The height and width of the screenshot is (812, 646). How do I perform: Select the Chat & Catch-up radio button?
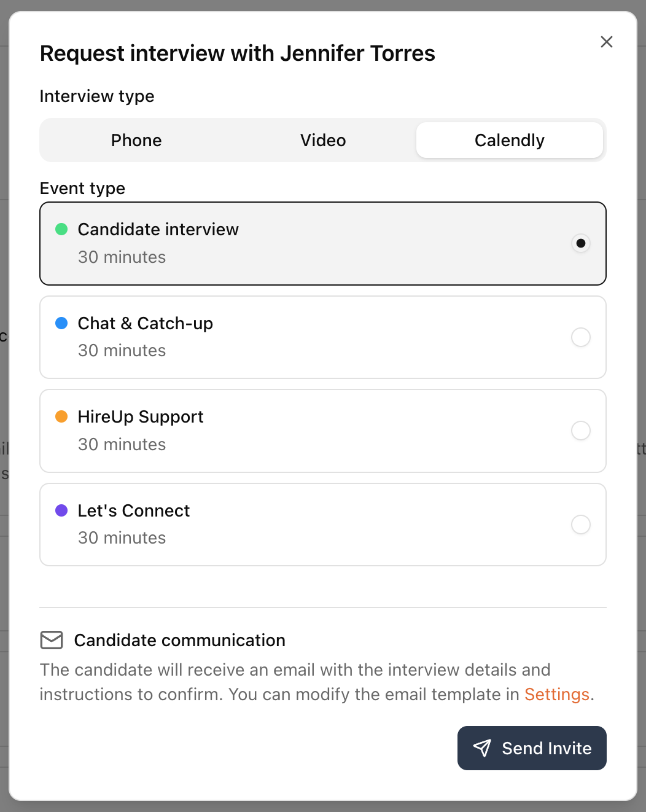[x=580, y=337]
